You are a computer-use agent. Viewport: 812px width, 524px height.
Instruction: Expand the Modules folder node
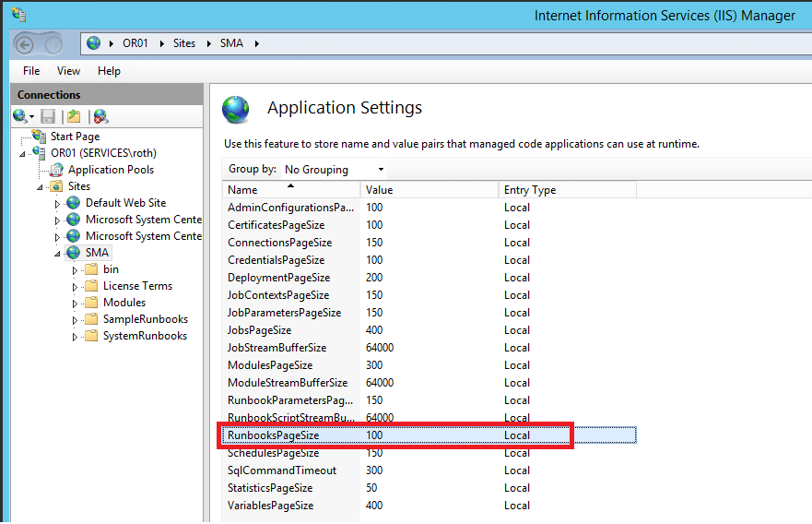75,304
